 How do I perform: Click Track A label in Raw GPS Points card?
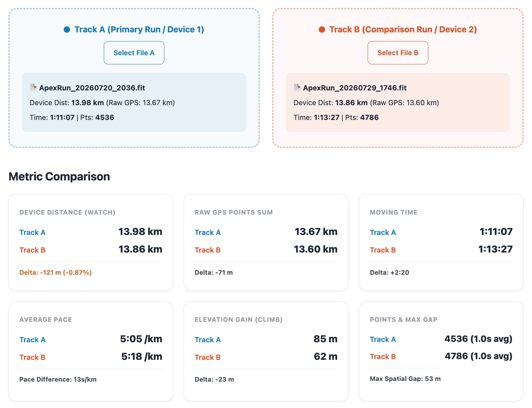[x=208, y=232]
